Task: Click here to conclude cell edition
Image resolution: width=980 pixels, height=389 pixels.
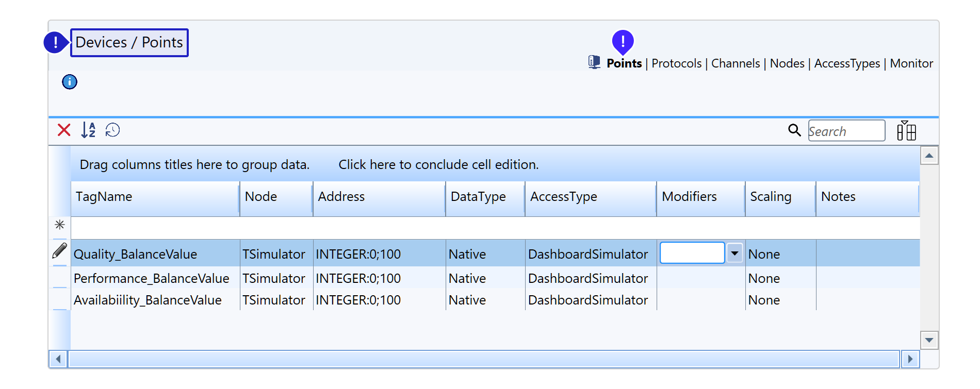Action: 438,164
